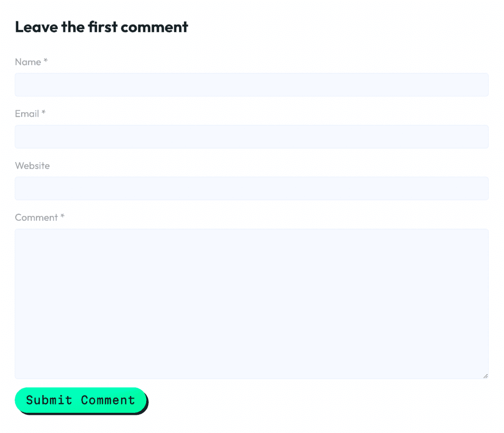Viewport: 504px width, 433px height.
Task: Activate the Website URL field
Action: [252, 188]
